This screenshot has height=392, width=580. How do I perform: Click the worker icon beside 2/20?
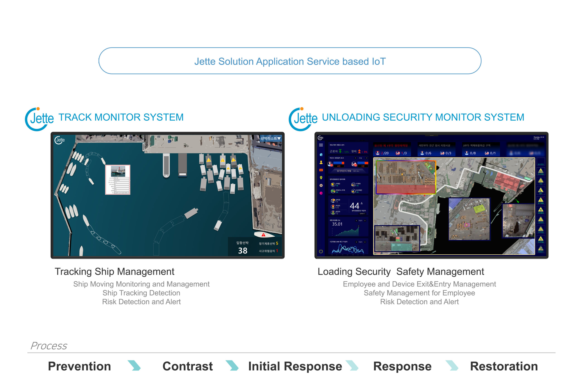(x=378, y=153)
